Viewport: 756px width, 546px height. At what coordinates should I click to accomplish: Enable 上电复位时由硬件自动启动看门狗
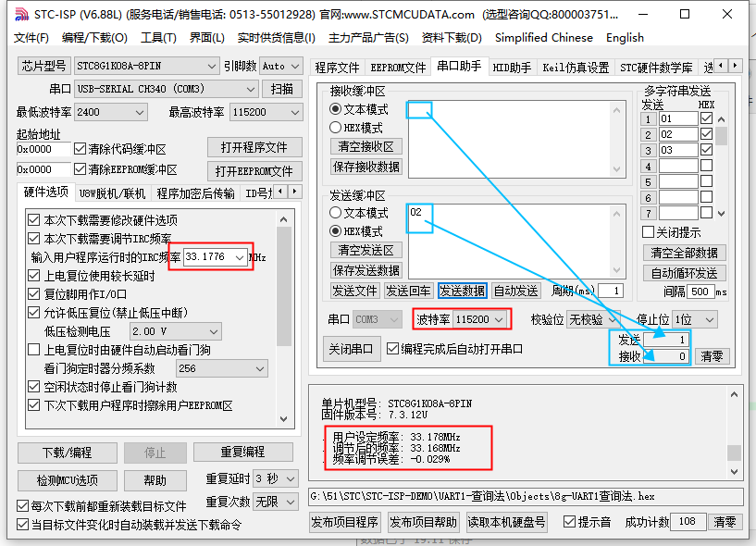pyautogui.click(x=33, y=350)
